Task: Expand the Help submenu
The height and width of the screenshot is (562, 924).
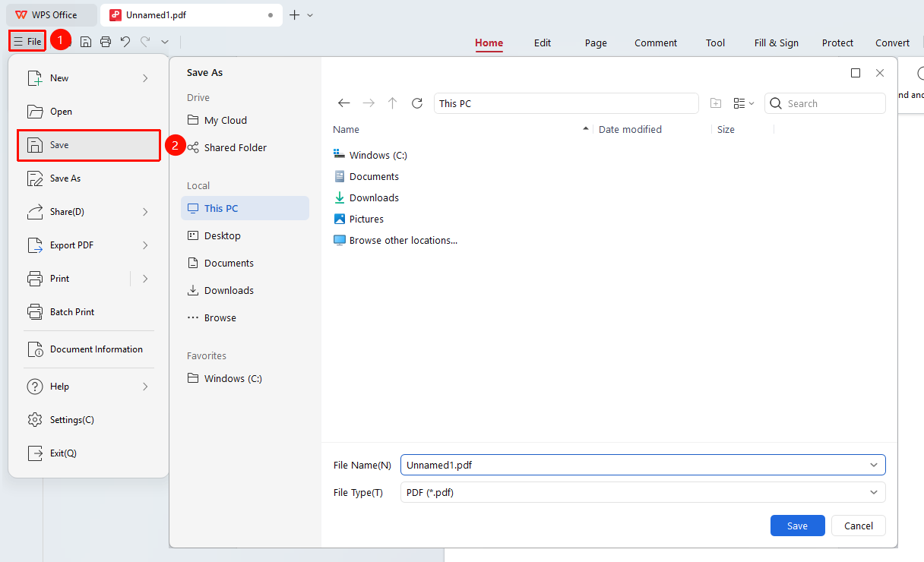Action: click(x=145, y=387)
